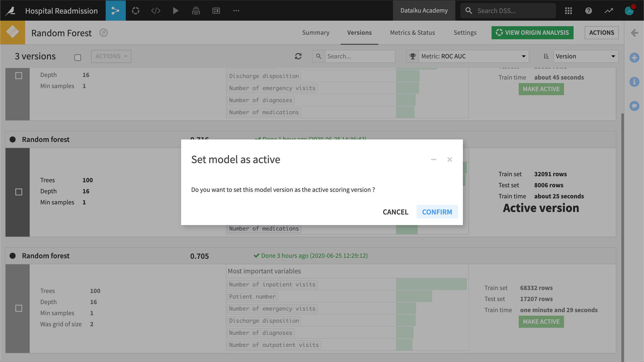Close the Set model as active dialog
The image size is (644, 362).
pyautogui.click(x=450, y=160)
